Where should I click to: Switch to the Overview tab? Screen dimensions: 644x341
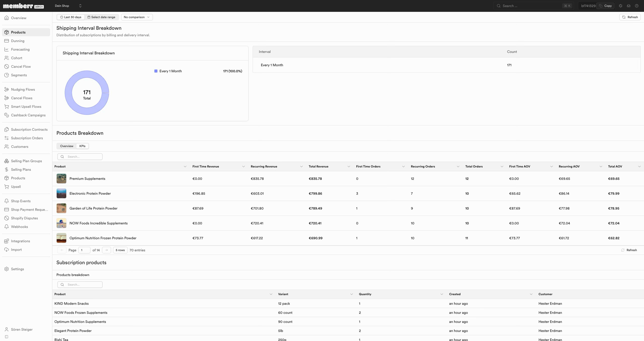coord(67,146)
